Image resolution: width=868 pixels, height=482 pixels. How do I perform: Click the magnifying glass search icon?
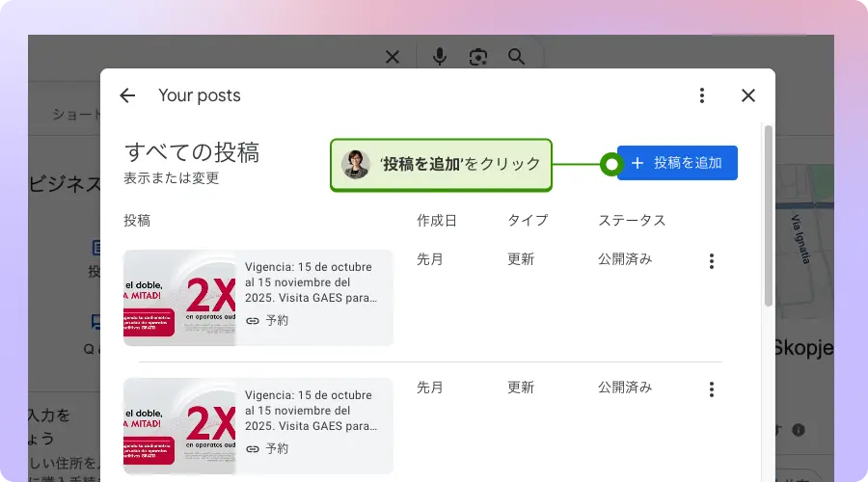click(x=516, y=57)
